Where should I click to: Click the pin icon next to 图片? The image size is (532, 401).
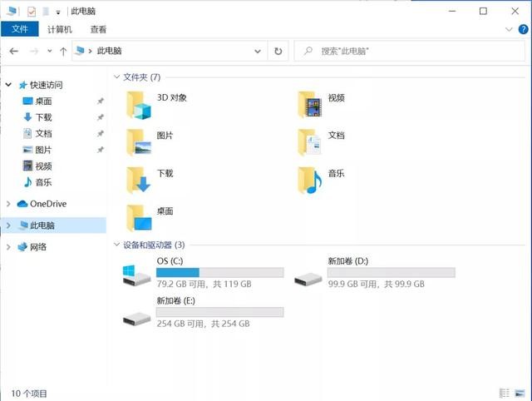pos(101,150)
